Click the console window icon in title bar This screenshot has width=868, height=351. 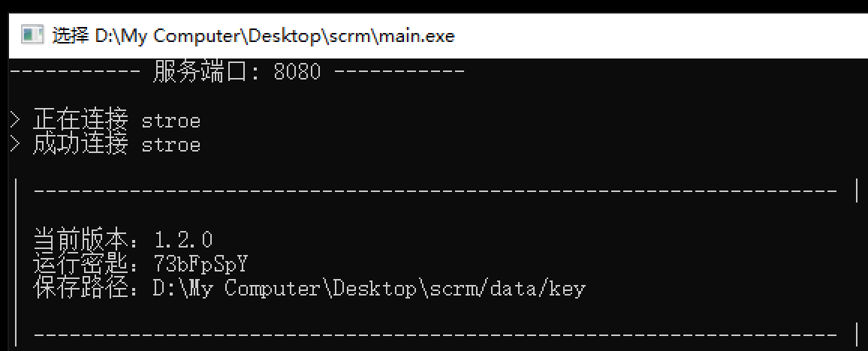pos(32,34)
